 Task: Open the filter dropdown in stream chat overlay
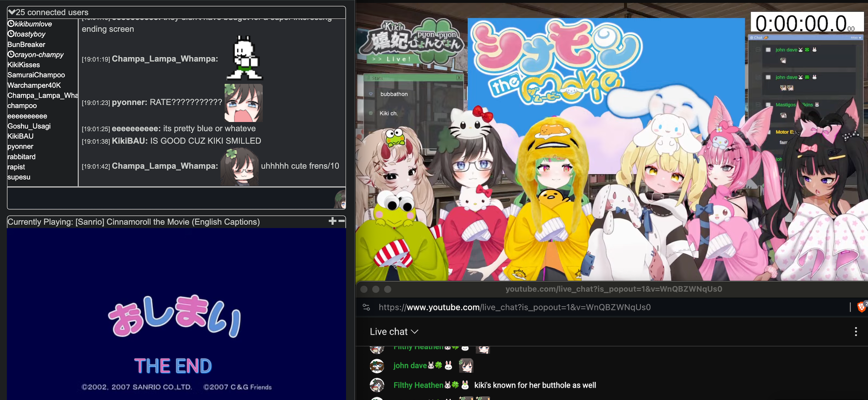click(x=856, y=38)
